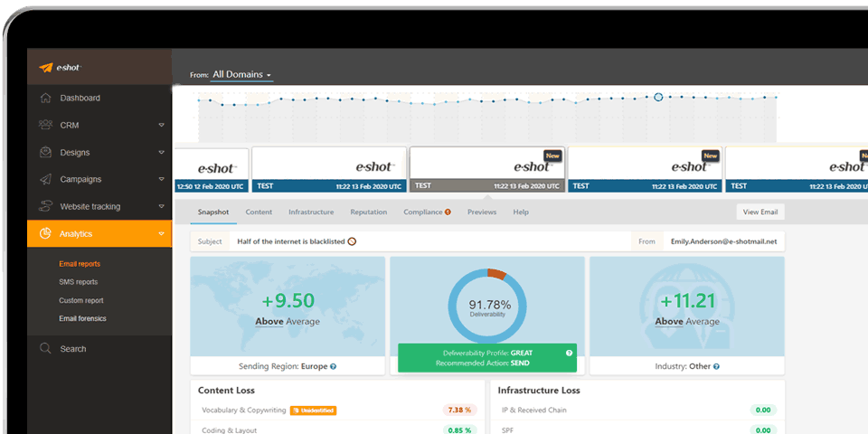Collapse the Analytics submenu arrow

(161, 233)
